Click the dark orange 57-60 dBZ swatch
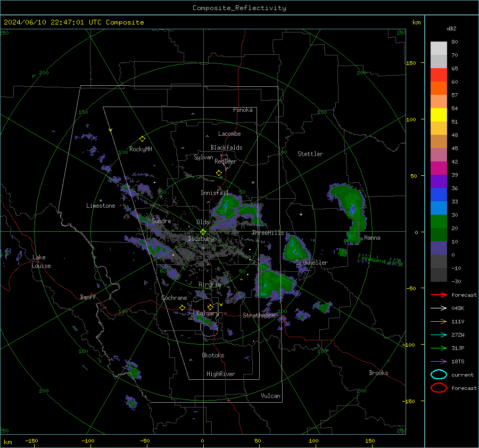 pyautogui.click(x=439, y=88)
